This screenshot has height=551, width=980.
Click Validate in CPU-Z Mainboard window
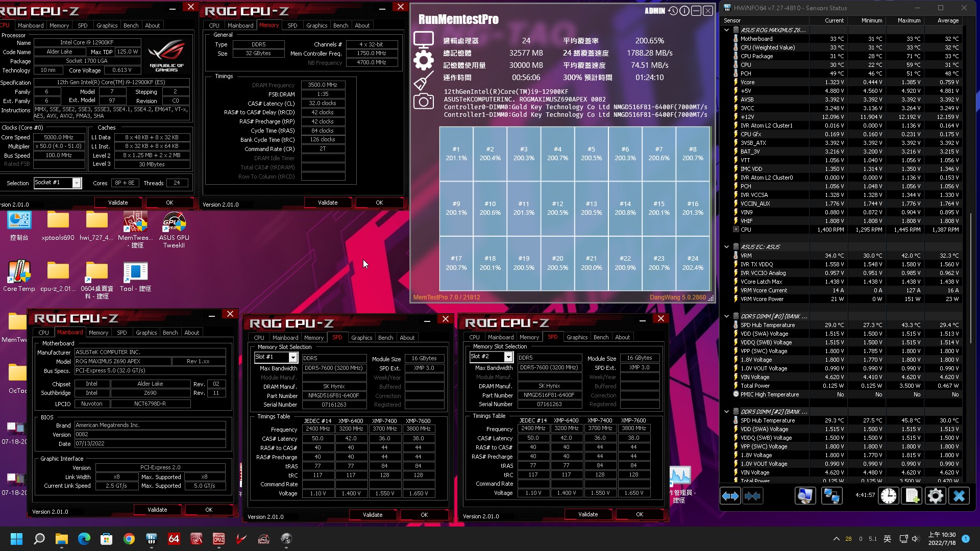(x=157, y=510)
